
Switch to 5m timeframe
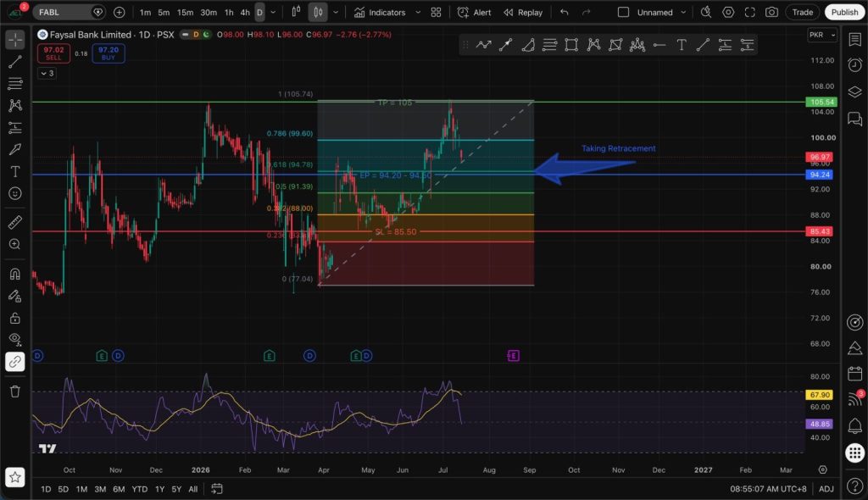click(164, 12)
